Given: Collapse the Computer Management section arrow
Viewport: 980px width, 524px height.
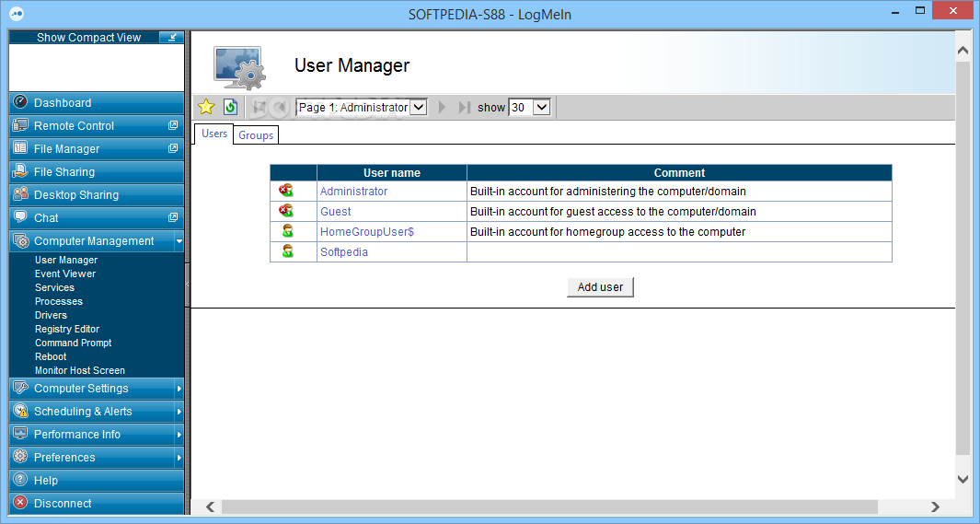Looking at the screenshot, I should [179, 241].
